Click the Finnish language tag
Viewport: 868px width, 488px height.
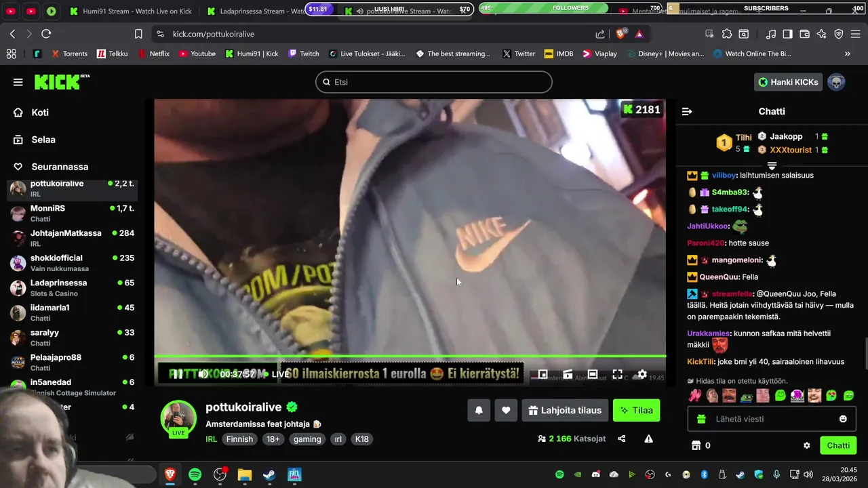239,439
